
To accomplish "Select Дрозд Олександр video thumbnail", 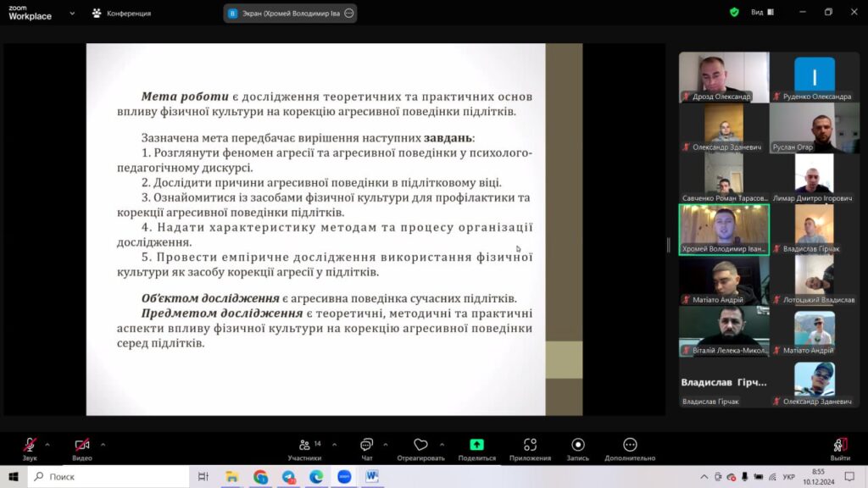I will (723, 77).
